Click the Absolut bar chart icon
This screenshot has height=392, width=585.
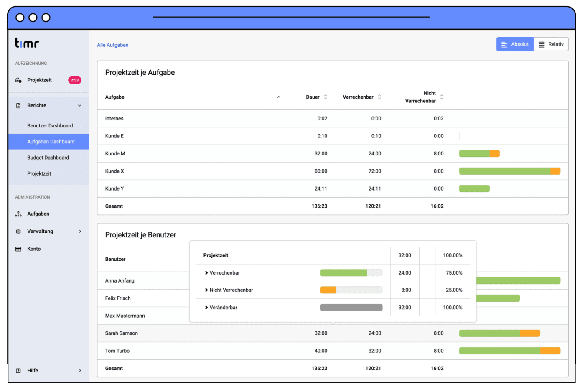tap(504, 44)
